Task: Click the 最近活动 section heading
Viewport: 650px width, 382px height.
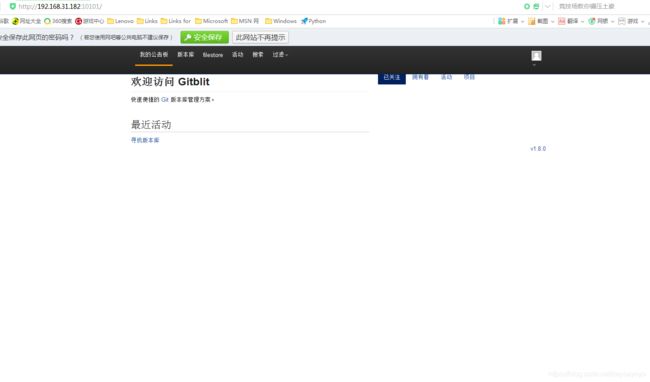Action: point(151,125)
